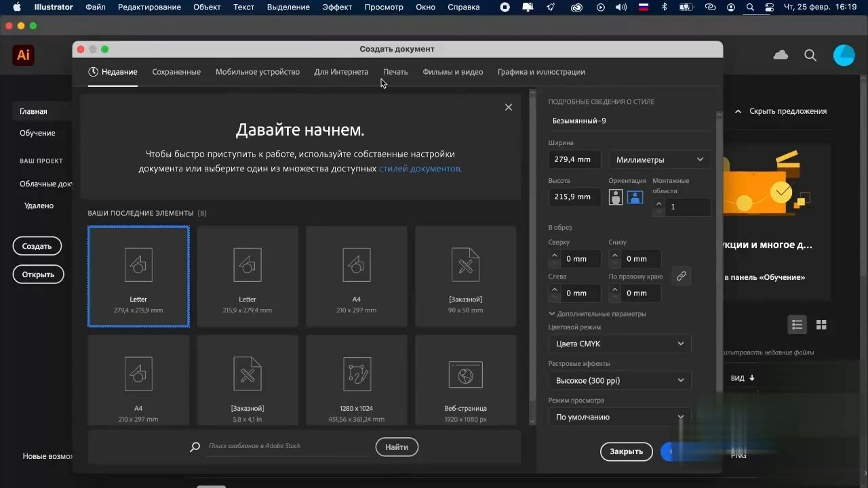Click the user account icon in menu bar
The width and height of the screenshot is (868, 488).
coord(731,7)
